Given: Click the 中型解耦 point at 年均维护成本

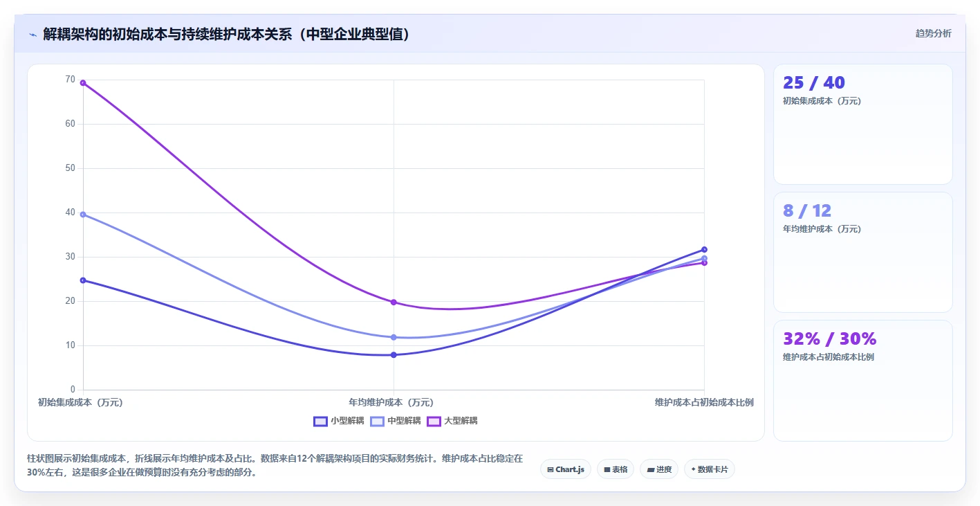Looking at the screenshot, I should [394, 337].
